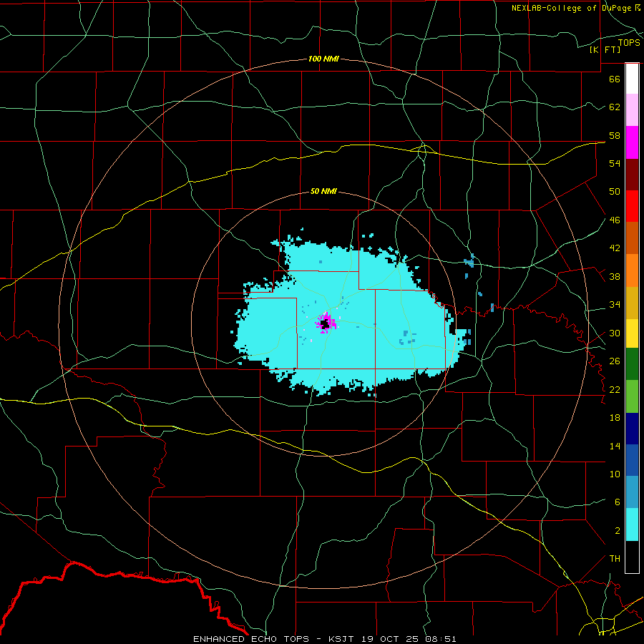
Task: Click the NEXLAB-College of DuPage credit
Action: coord(575,8)
